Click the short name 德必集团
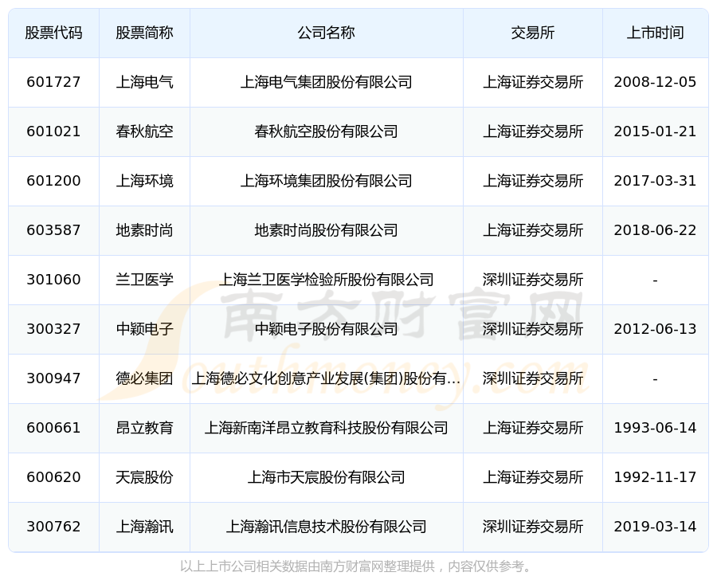The width and height of the screenshot is (717, 588). pos(144,378)
